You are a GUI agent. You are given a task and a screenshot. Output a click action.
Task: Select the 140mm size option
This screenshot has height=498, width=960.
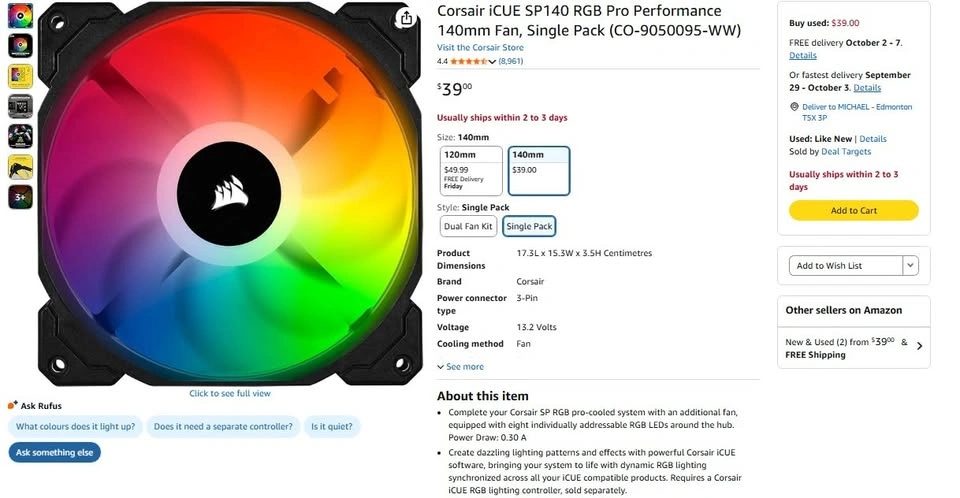click(x=539, y=170)
